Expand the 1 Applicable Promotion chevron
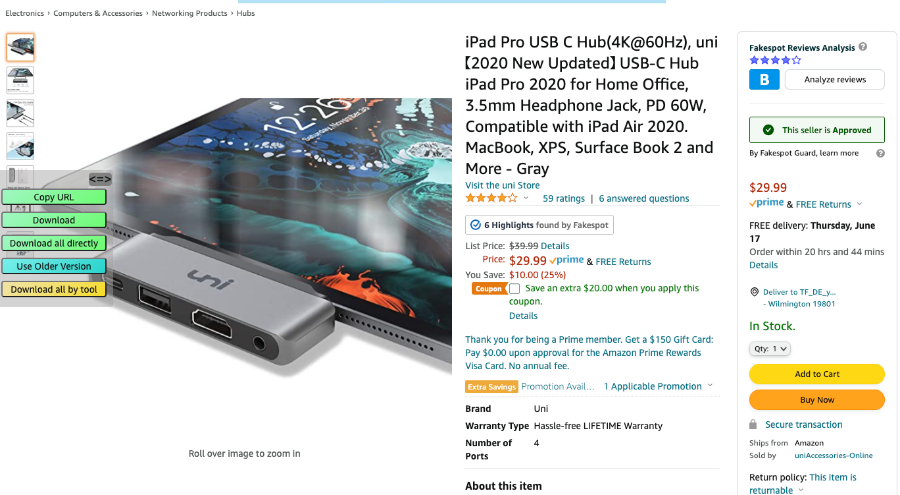 (x=710, y=386)
